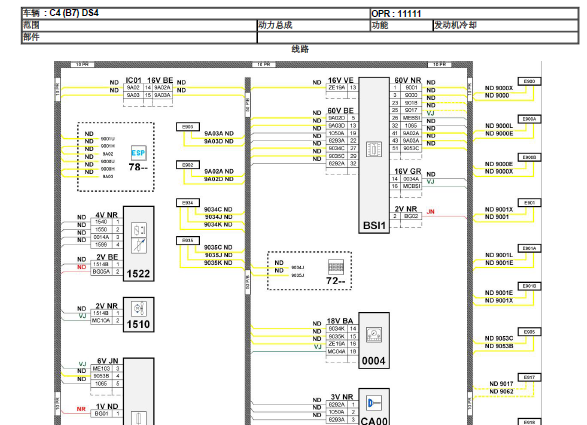Screen dimensions: 587x425
Task: Click the 车辆 : C4 (B7) DS4 header
Action: [x=61, y=13]
